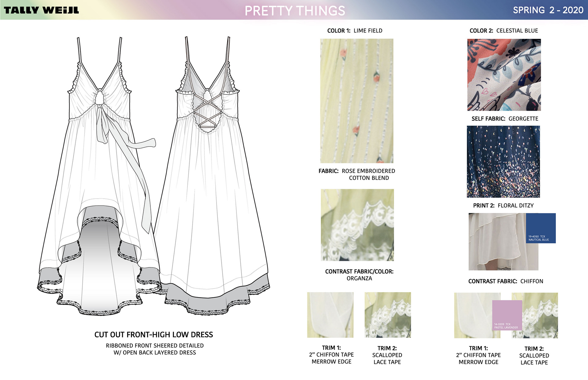Click the Color 1: Lime Field label
Viewport: 588px width, 380px height.
pyautogui.click(x=355, y=31)
